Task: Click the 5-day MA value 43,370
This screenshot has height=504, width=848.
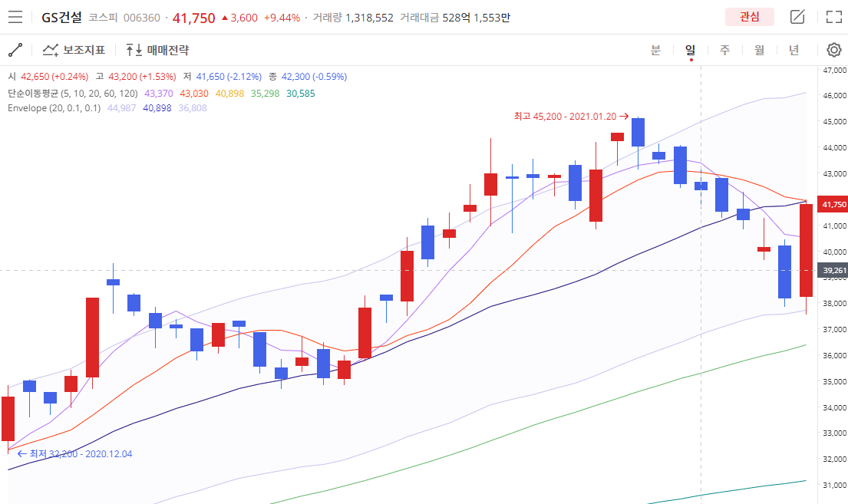Action: 158,94
